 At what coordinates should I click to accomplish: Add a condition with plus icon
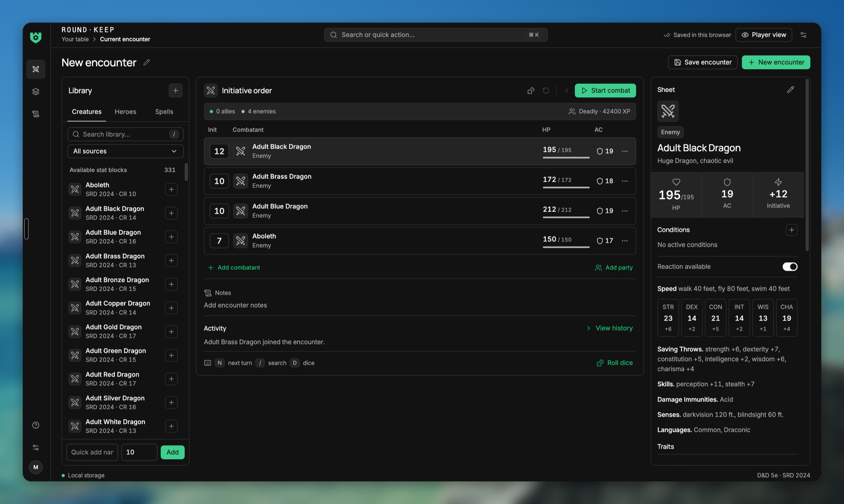(x=792, y=230)
